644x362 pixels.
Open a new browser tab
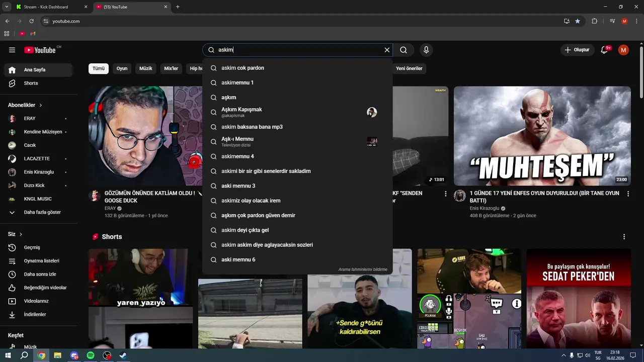(x=178, y=7)
